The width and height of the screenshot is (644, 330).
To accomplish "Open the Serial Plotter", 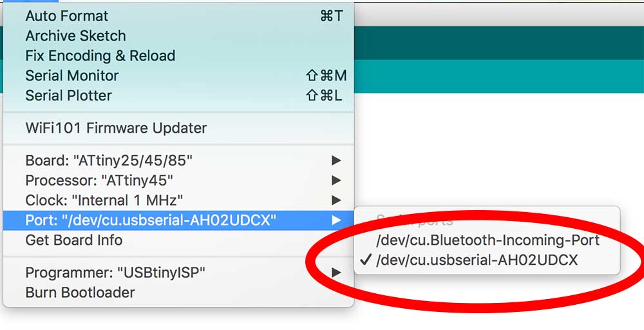I will [x=178, y=95].
